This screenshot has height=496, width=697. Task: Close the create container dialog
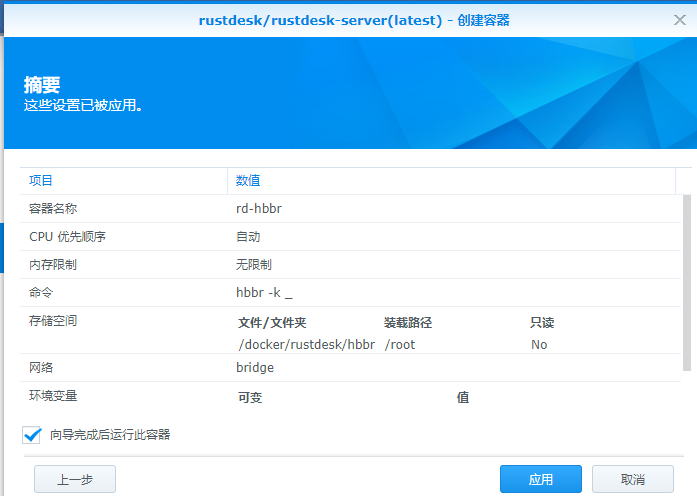pyautogui.click(x=680, y=20)
